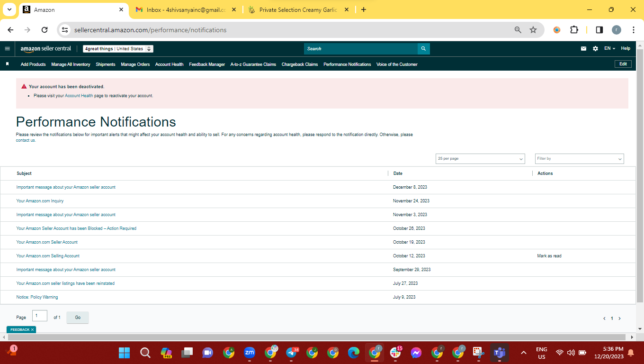Click the browser address bar URL

(151, 30)
